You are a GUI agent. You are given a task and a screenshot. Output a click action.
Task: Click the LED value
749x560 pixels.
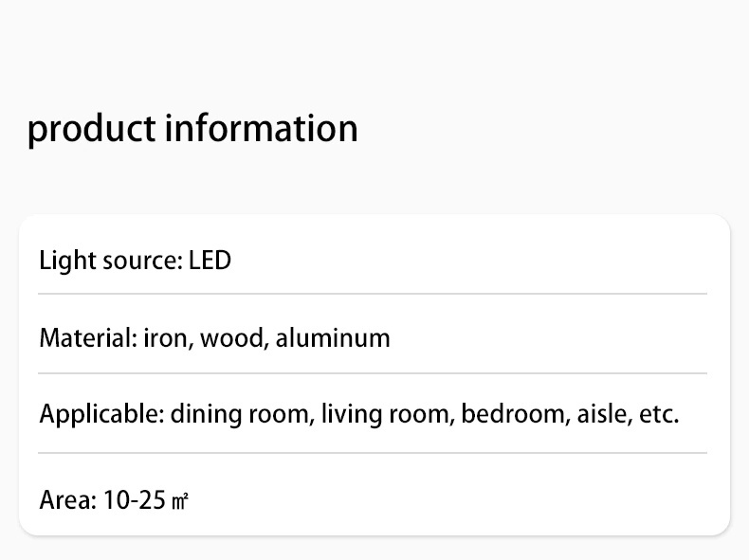pyautogui.click(x=210, y=261)
